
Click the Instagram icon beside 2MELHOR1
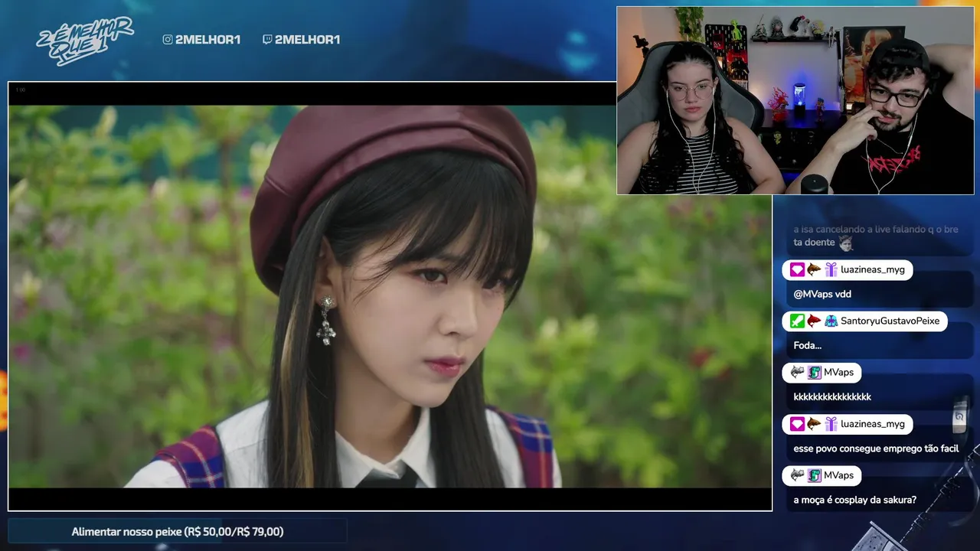pyautogui.click(x=168, y=40)
